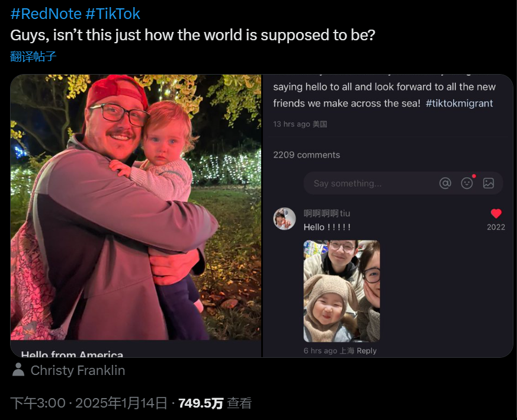Screen dimensions: 517x420
Task: Click the 749.5万 view count
Action: point(201,403)
